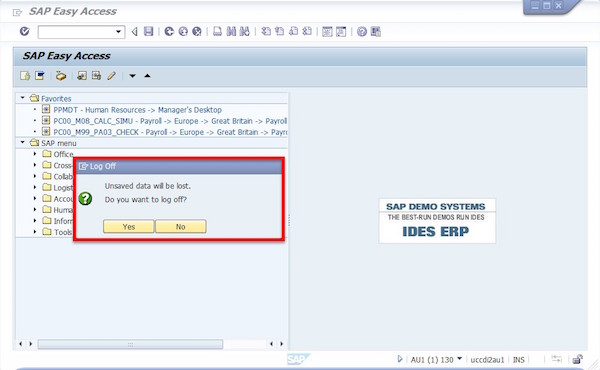The width and height of the screenshot is (600, 370).
Task: Click the binoculars Find icon
Action: [231, 31]
